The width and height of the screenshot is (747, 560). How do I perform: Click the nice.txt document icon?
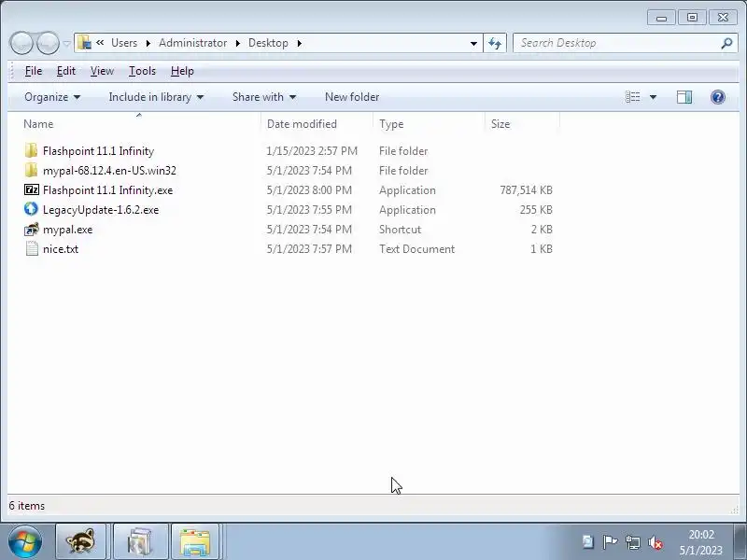pyautogui.click(x=32, y=248)
